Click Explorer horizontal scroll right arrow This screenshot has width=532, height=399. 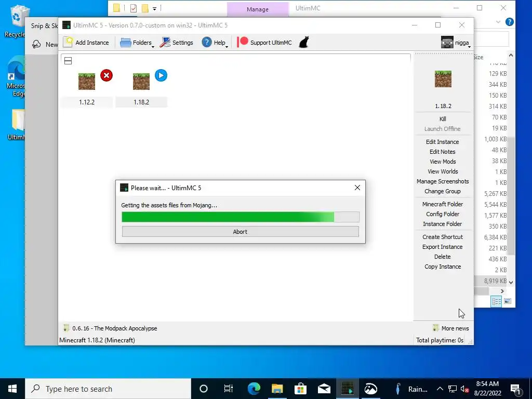click(502, 291)
